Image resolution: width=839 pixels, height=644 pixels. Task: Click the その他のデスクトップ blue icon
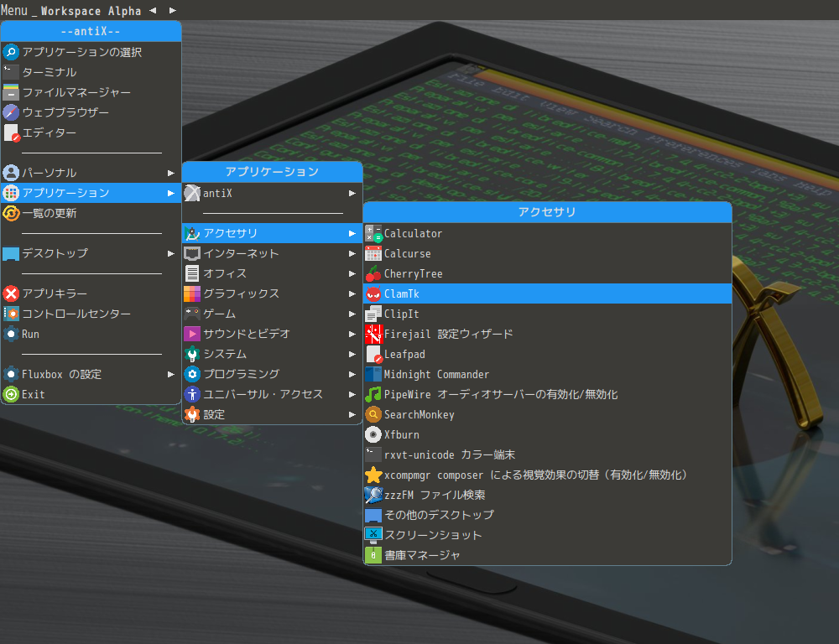coord(373,515)
